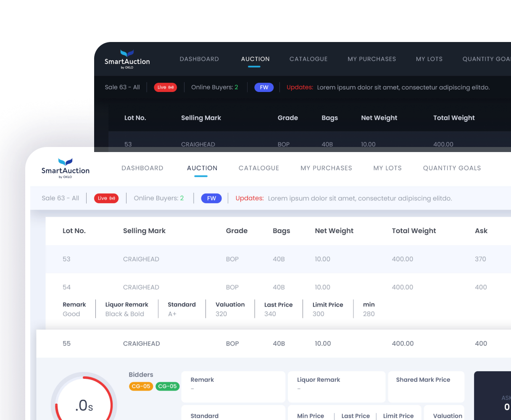Click Ask value 370 for lot 53

(x=480, y=259)
